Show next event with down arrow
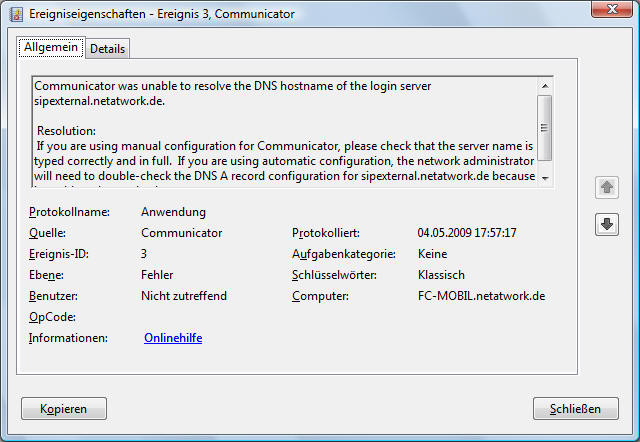The width and height of the screenshot is (640, 442). pos(607,224)
